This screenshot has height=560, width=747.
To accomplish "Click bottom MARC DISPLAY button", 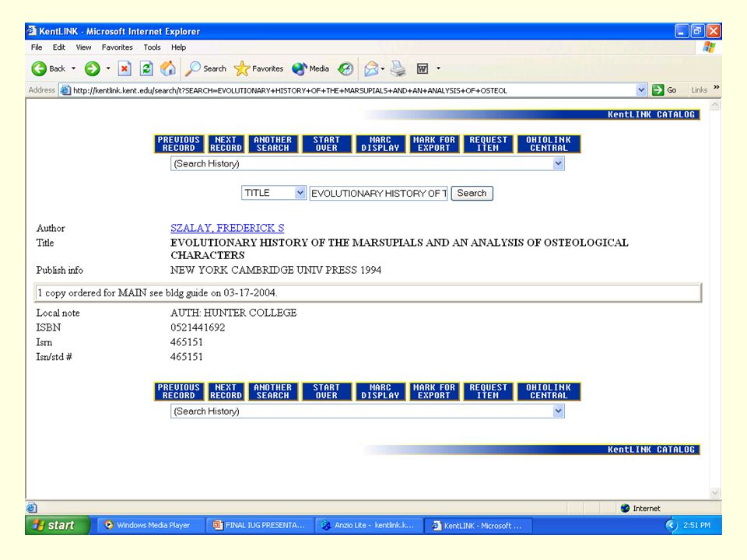I will coord(381,391).
